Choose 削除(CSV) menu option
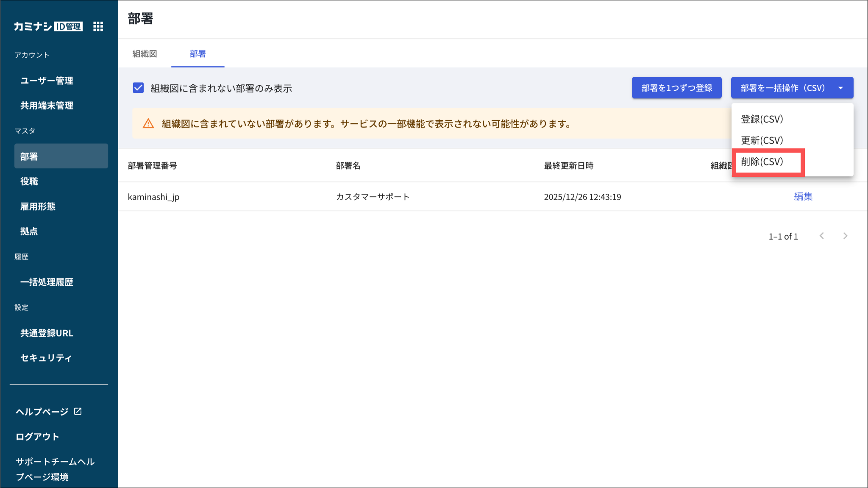The height and width of the screenshot is (488, 868). pyautogui.click(x=762, y=162)
